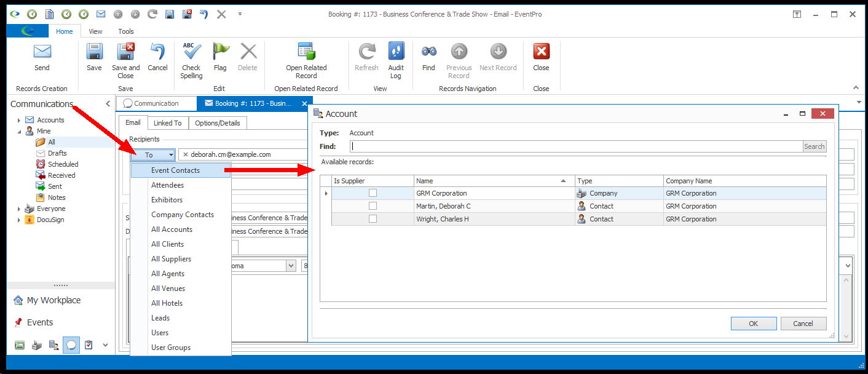Click into the Find input field

coord(577,146)
